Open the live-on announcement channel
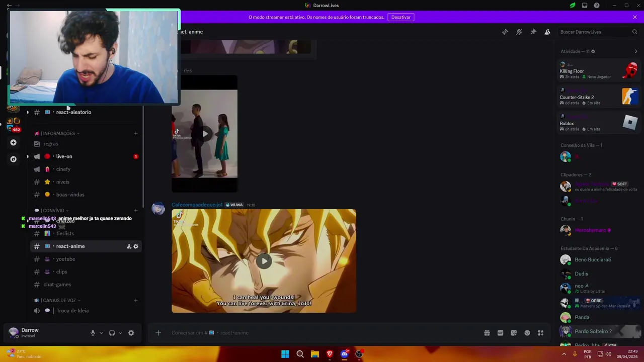The width and height of the screenshot is (644, 362). click(86, 156)
